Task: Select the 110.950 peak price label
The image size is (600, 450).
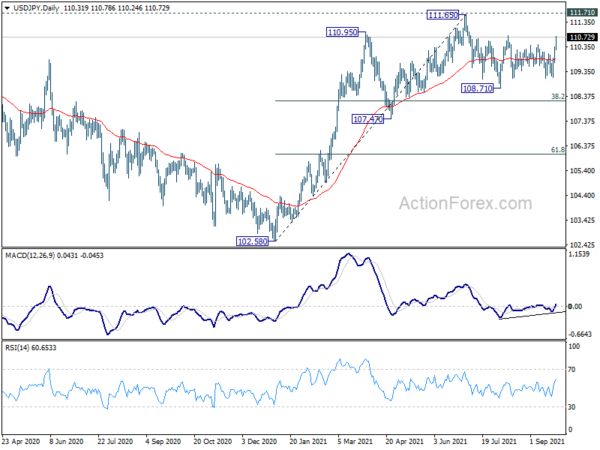Action: 342,32
